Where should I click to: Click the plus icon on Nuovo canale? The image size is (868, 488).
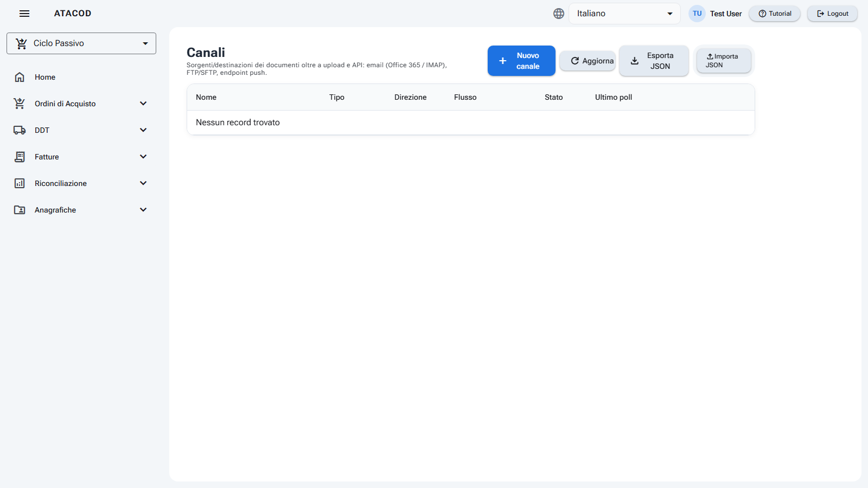coord(503,61)
